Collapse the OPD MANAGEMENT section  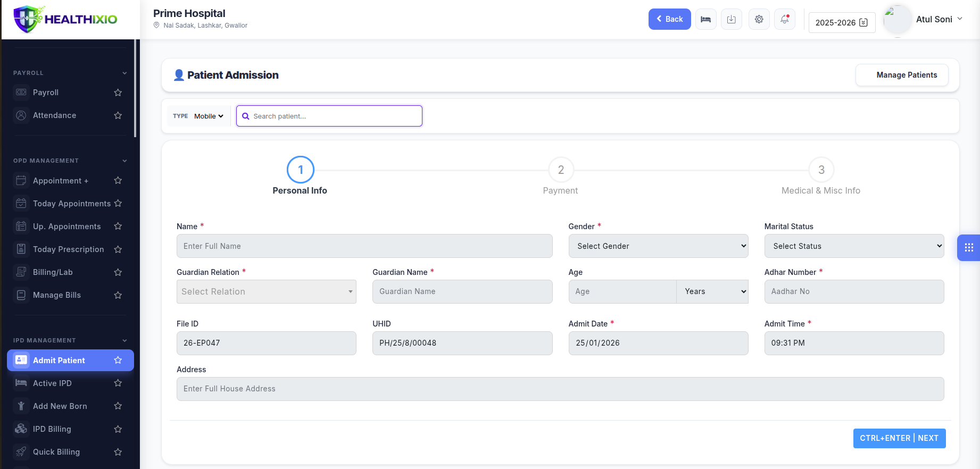coord(124,161)
